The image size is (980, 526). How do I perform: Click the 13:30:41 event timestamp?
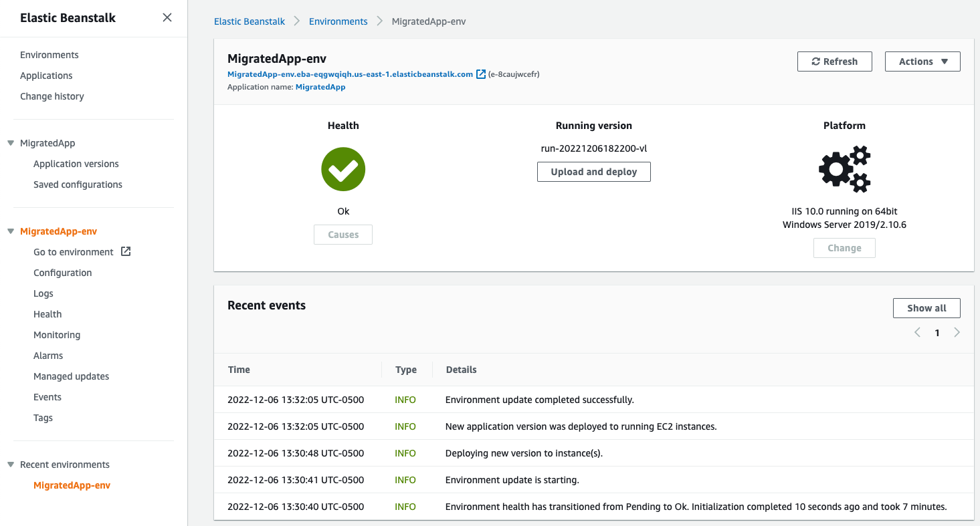pyautogui.click(x=296, y=480)
